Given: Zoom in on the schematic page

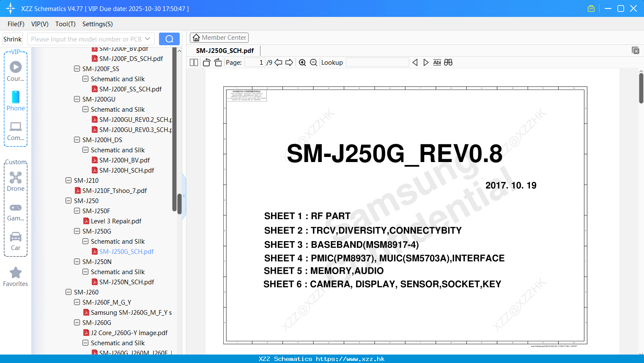Looking at the screenshot, I should tap(302, 62).
